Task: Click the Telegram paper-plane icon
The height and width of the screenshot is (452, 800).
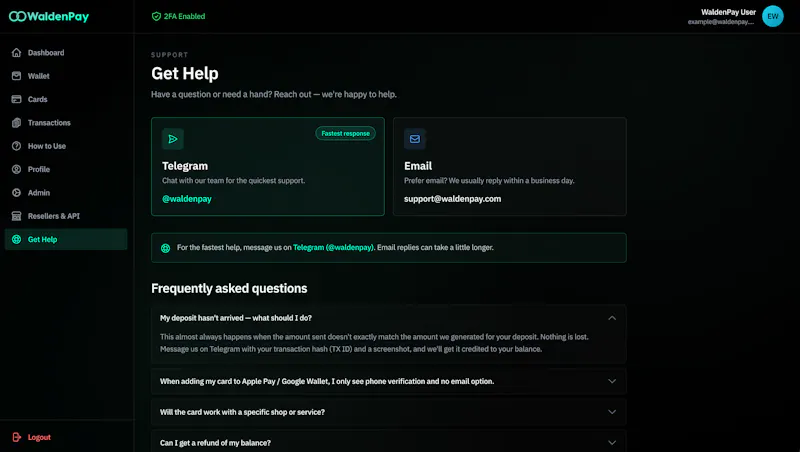Action: point(173,139)
